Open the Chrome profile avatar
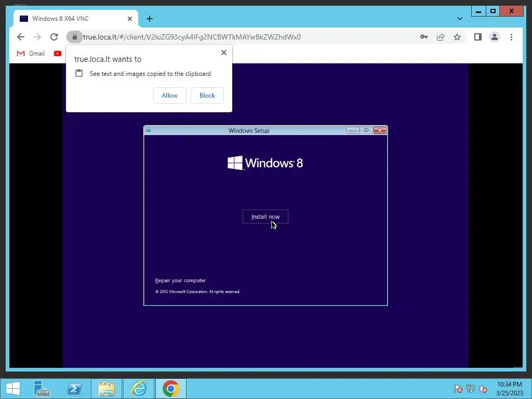This screenshot has height=399, width=532. (x=495, y=37)
